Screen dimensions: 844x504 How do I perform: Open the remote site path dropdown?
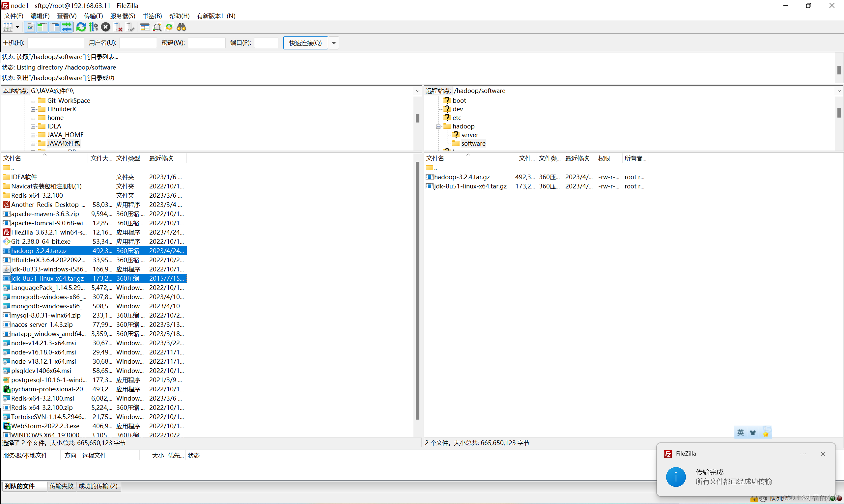(839, 91)
